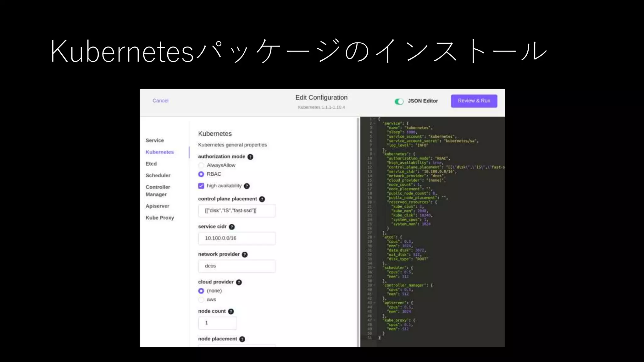644x362 pixels.
Task: Open Controller Manager section
Action: pyautogui.click(x=158, y=191)
